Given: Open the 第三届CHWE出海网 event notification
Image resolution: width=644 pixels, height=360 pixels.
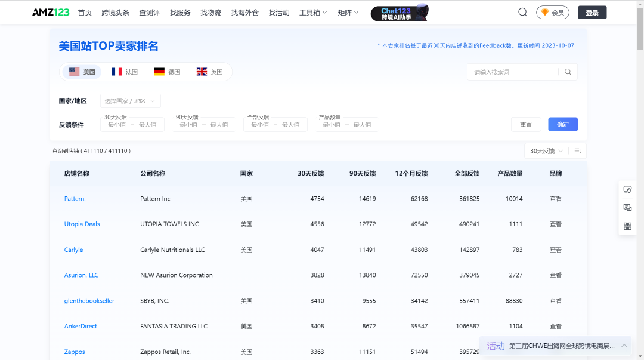Looking at the screenshot, I should (562, 346).
